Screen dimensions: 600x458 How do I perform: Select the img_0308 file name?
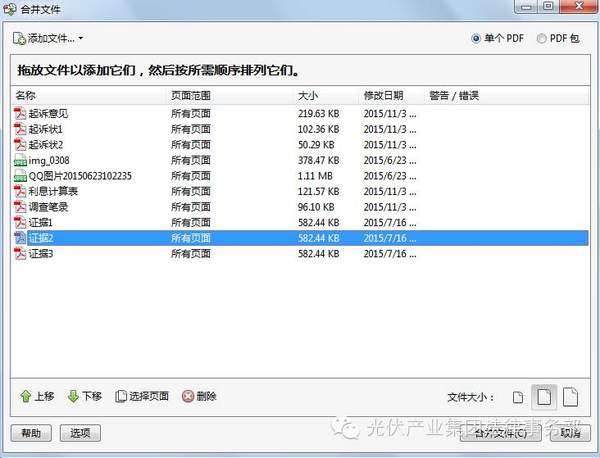(49, 160)
